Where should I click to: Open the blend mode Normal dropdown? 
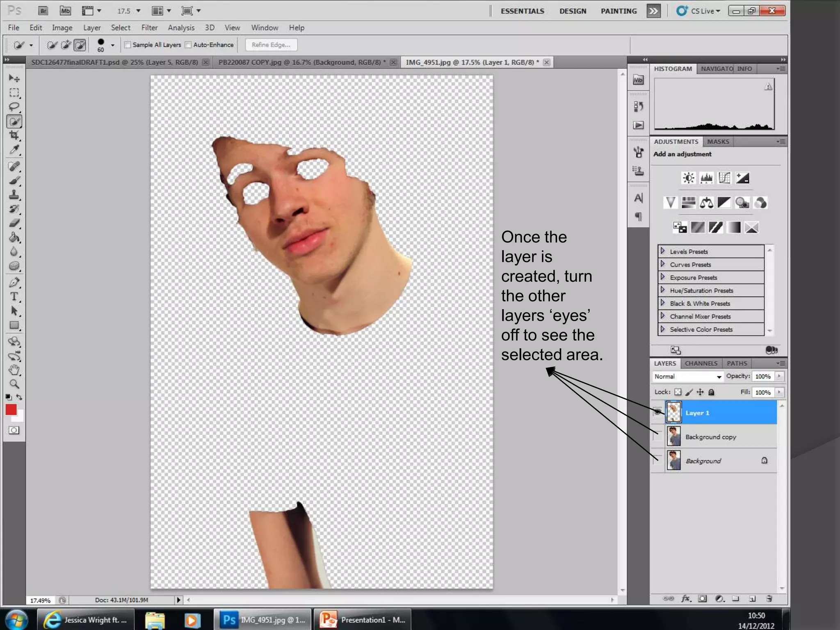pos(687,377)
